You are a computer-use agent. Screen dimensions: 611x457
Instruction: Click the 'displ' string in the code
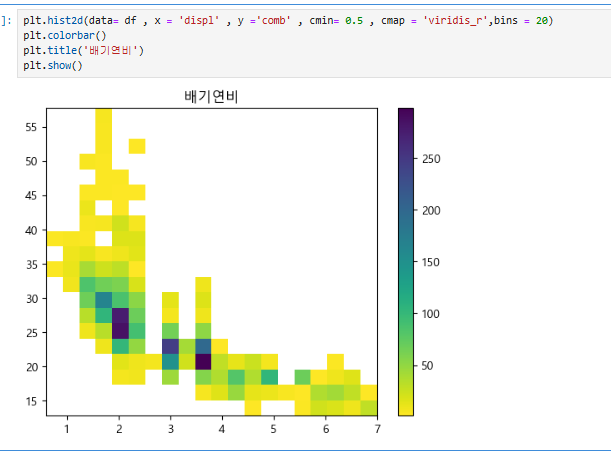point(199,20)
